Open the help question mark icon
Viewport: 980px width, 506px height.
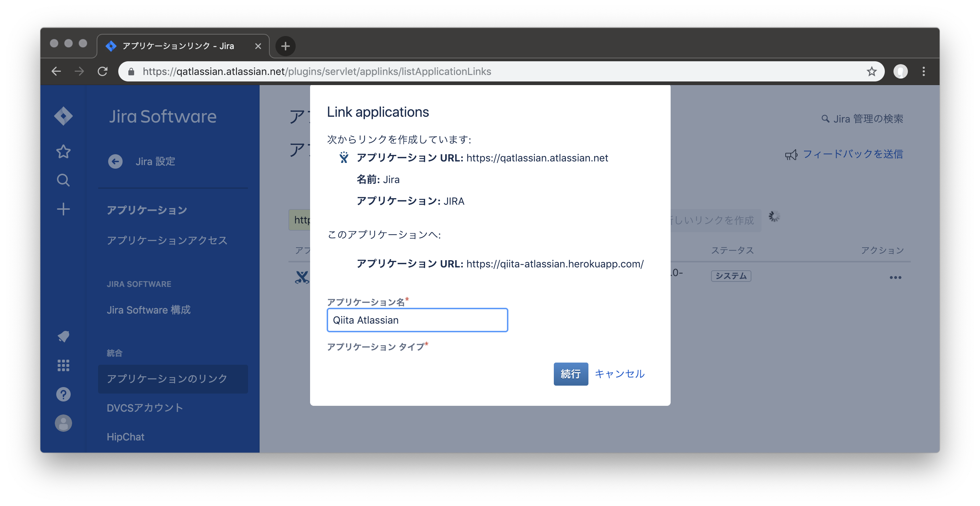(63, 394)
